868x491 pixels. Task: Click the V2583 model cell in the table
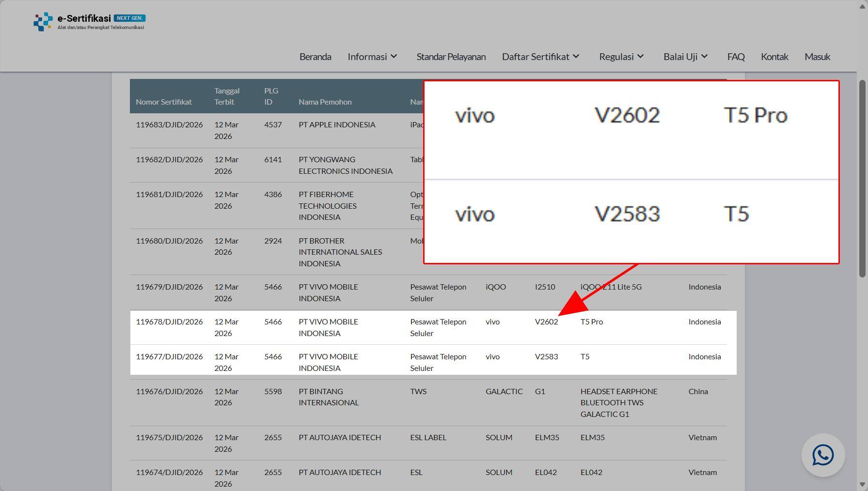pos(546,356)
